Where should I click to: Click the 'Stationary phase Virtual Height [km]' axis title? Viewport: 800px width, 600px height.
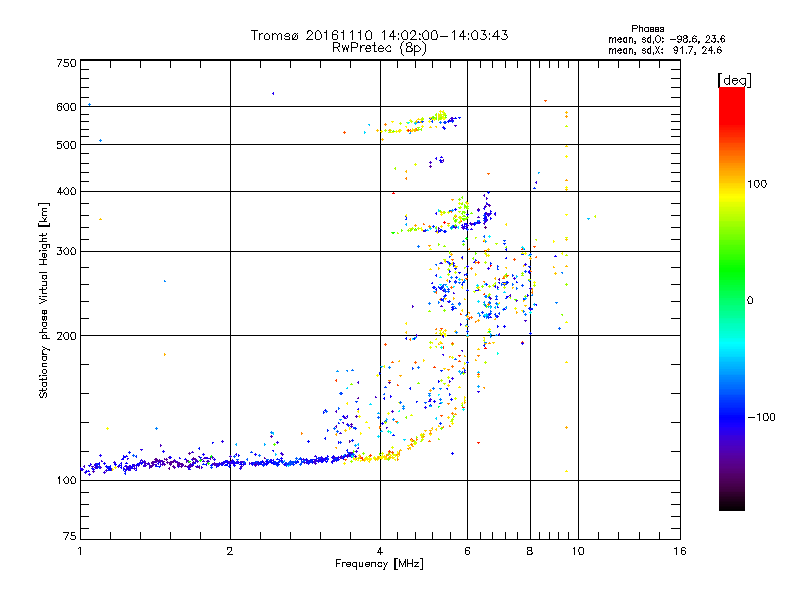(x=44, y=301)
